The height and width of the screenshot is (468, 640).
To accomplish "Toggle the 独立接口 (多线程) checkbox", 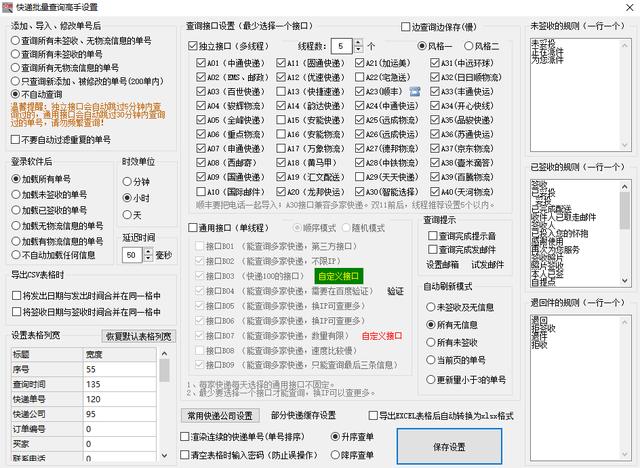I will 193,46.
